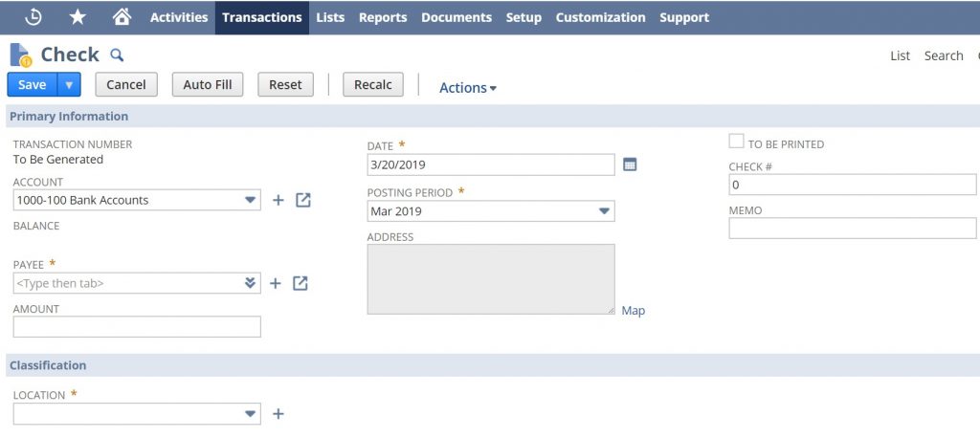
Task: Expand the Save button arrow menu
Action: point(69,84)
